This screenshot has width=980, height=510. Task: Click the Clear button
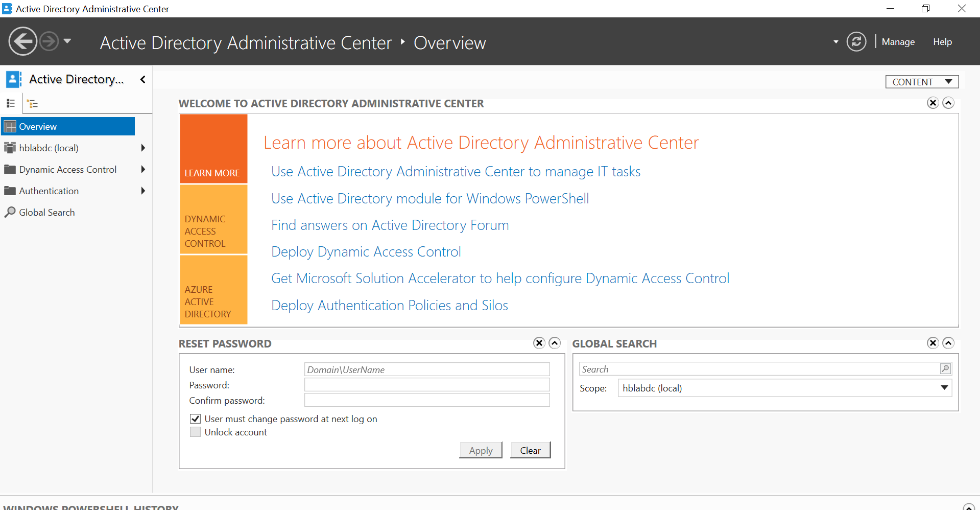[x=530, y=450]
